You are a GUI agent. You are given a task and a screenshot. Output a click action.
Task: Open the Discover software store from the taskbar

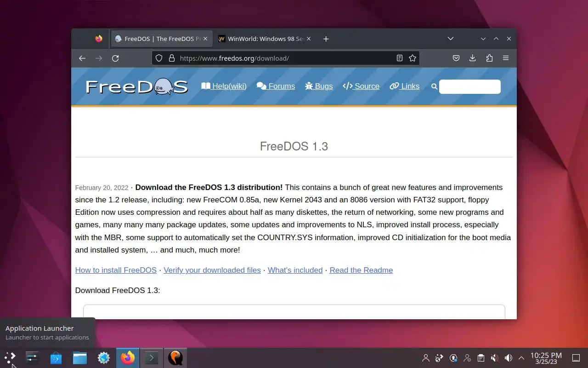point(56,357)
